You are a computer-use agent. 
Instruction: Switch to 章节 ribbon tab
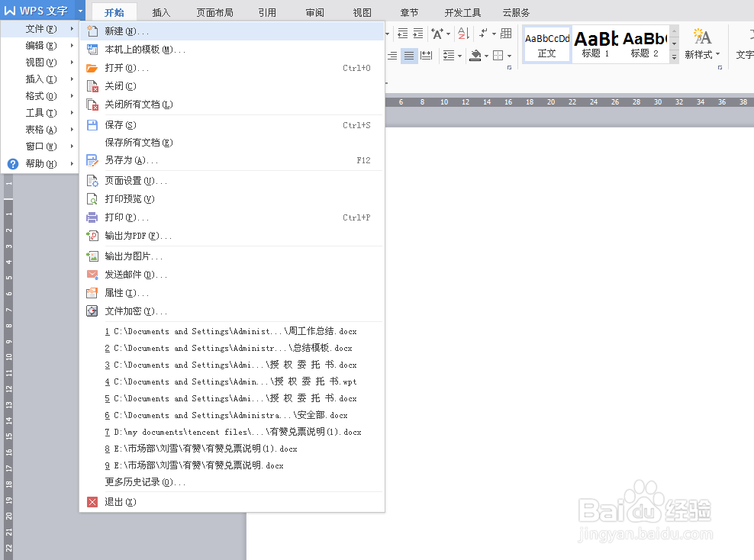[x=409, y=12]
